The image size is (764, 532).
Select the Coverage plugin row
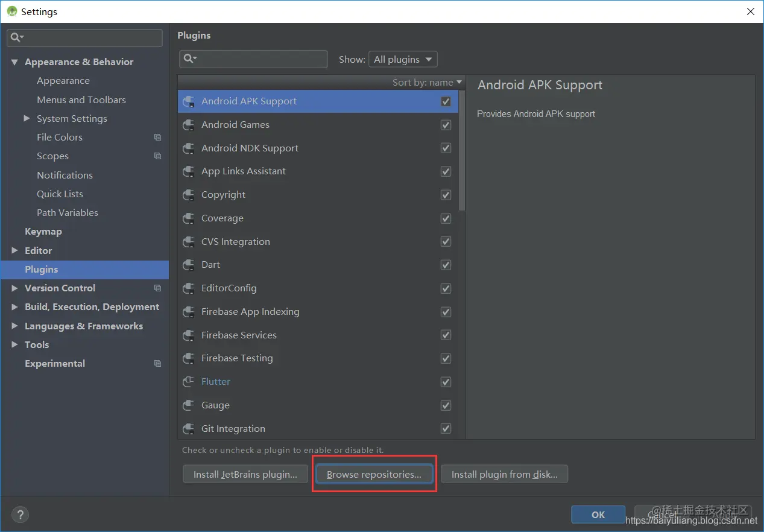(318, 218)
